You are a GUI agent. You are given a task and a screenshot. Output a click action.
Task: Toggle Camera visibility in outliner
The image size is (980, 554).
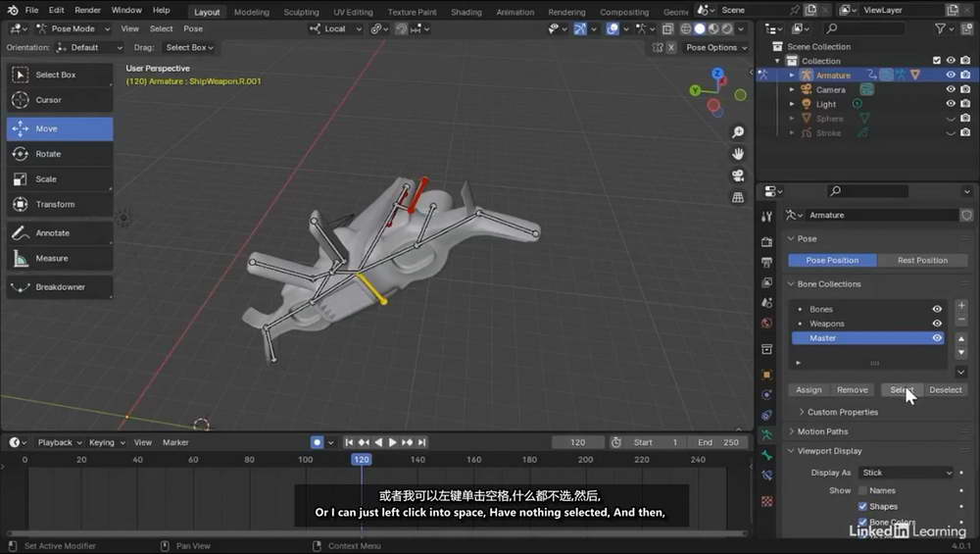tap(951, 89)
